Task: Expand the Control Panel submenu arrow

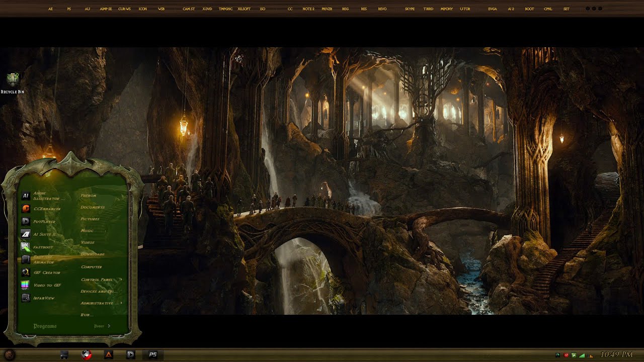Action: pyautogui.click(x=121, y=280)
